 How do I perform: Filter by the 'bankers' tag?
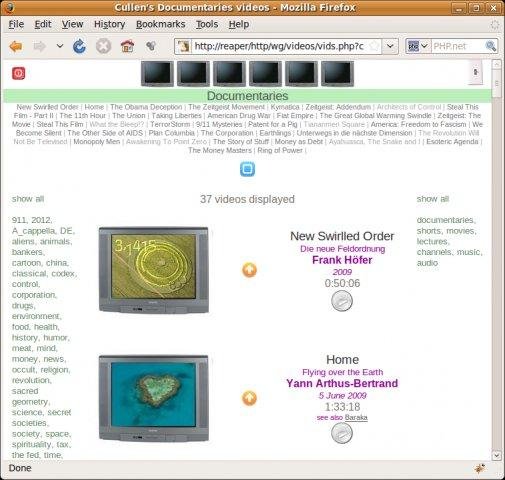pos(28,252)
